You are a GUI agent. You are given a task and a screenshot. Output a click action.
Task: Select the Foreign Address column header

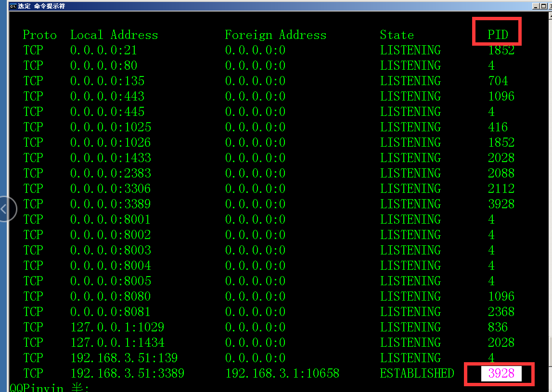pyautogui.click(x=276, y=35)
